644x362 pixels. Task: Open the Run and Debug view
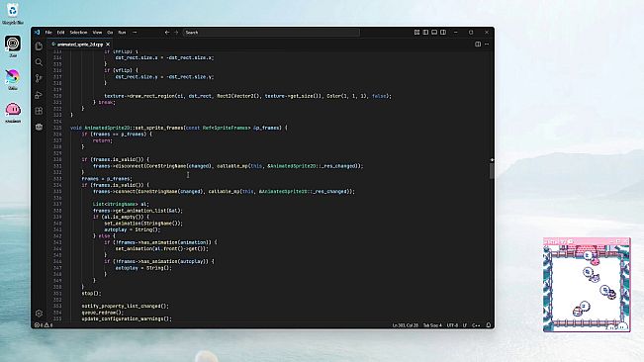[x=39, y=94]
